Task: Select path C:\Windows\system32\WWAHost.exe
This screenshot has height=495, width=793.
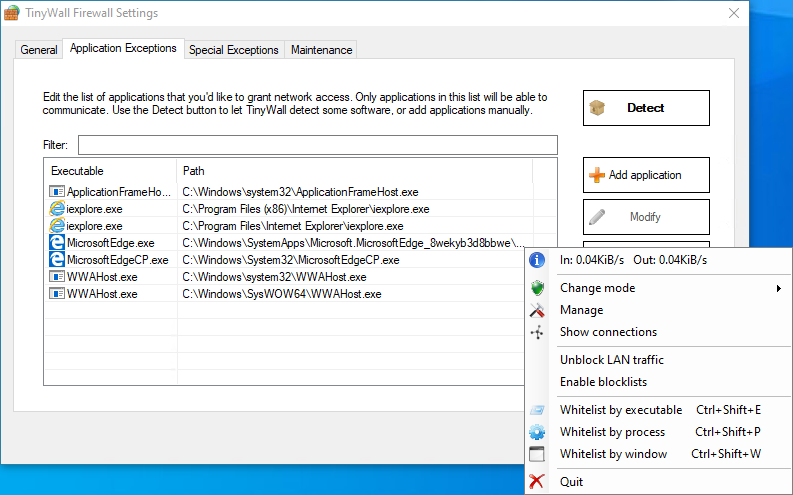Action: pos(274,277)
